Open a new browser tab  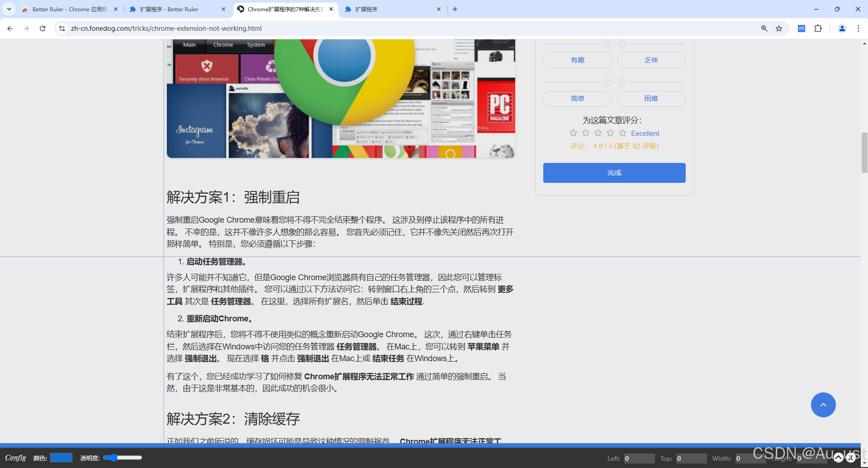click(455, 9)
